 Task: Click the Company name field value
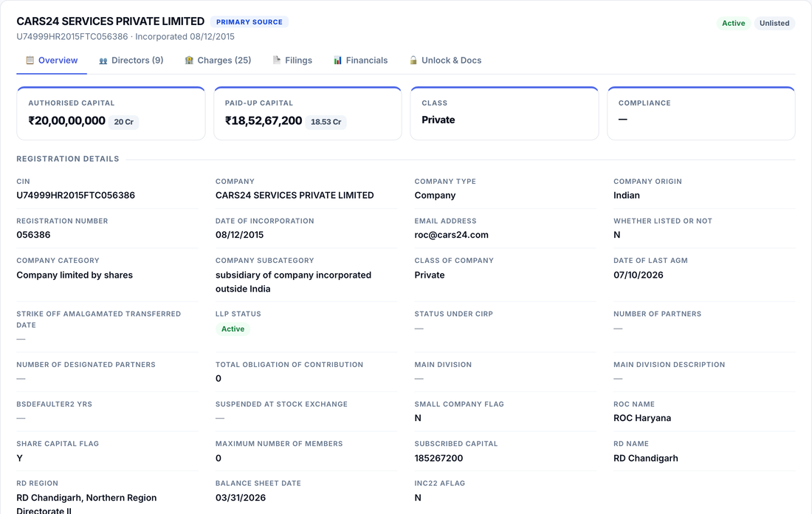point(295,196)
